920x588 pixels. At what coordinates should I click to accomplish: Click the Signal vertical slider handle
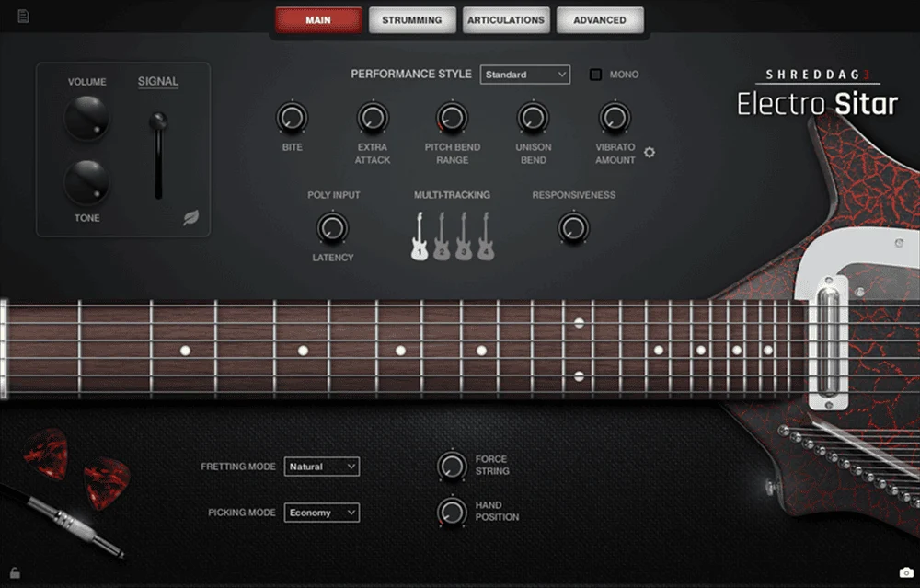(158, 121)
